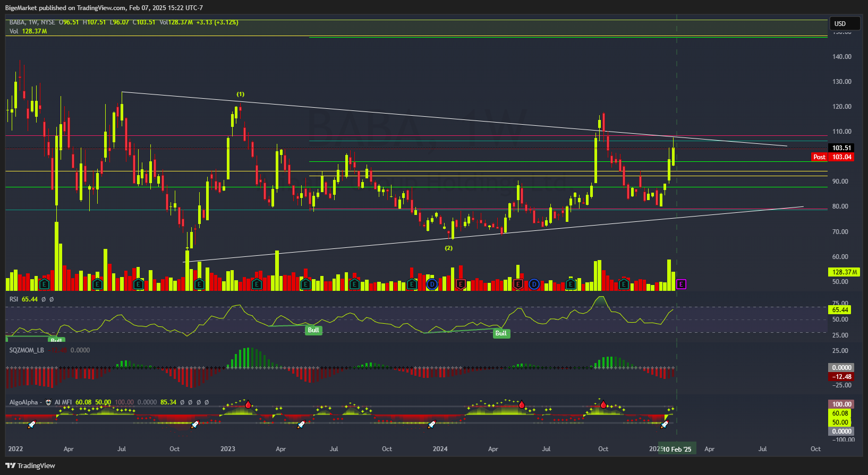Click the teal earnings E marker near February 2022

(44, 284)
